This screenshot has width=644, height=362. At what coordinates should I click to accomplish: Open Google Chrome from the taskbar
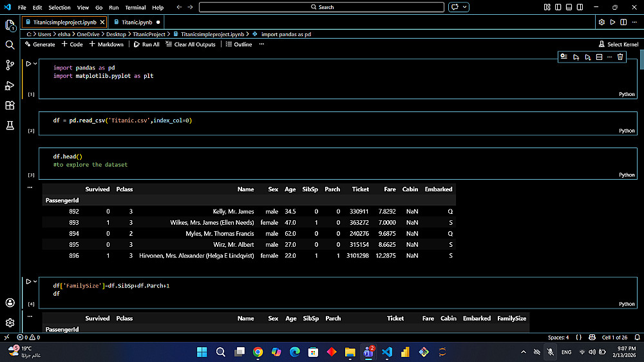pyautogui.click(x=258, y=352)
